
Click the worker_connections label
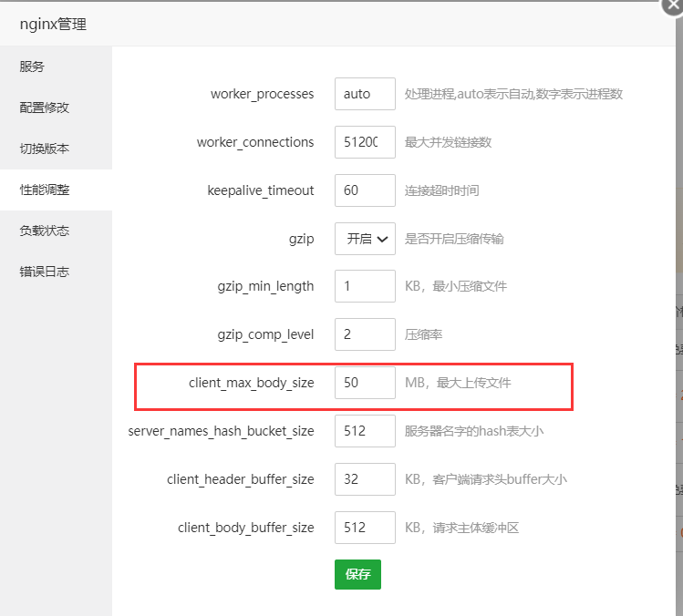(255, 142)
